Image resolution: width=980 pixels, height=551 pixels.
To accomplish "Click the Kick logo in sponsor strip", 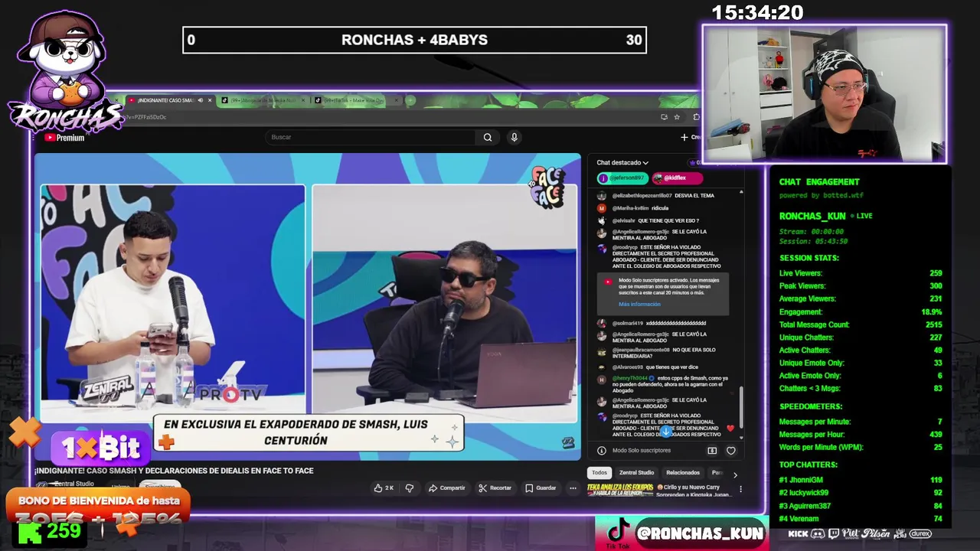I will coord(798,533).
